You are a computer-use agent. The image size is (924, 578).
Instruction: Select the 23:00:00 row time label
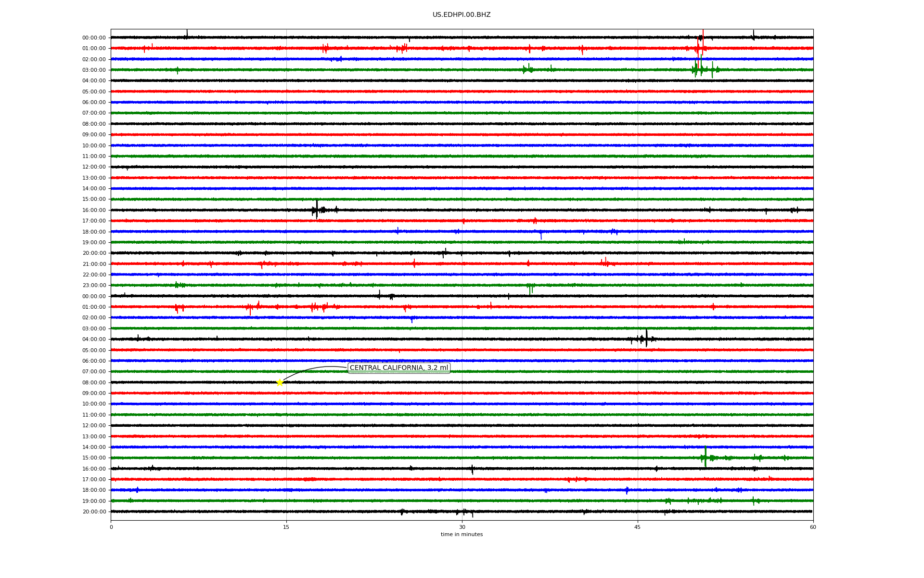pyautogui.click(x=94, y=286)
